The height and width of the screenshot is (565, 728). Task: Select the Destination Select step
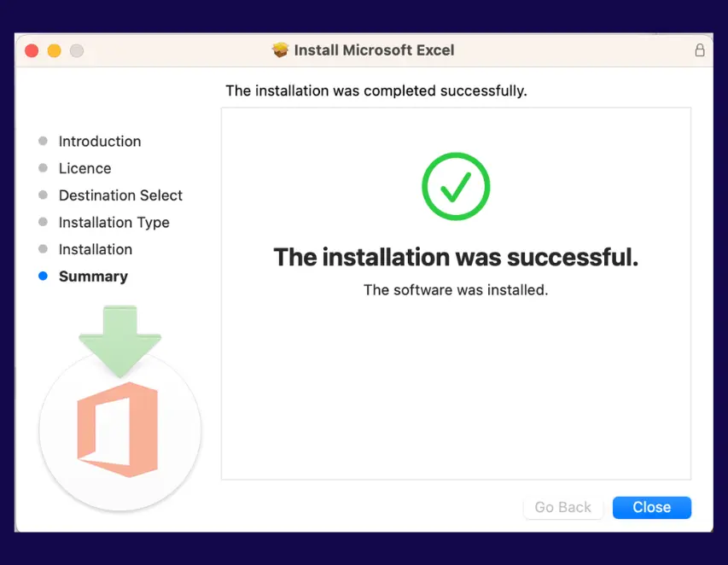coord(120,195)
